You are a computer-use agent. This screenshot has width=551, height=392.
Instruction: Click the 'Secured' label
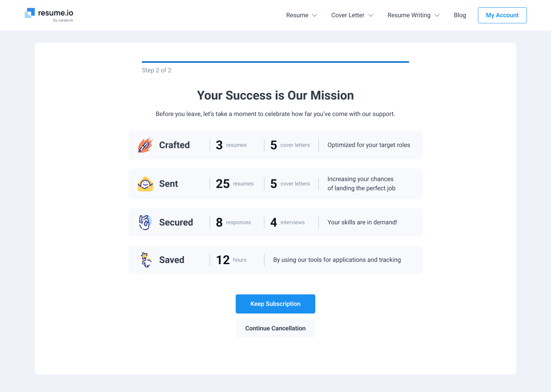click(176, 222)
